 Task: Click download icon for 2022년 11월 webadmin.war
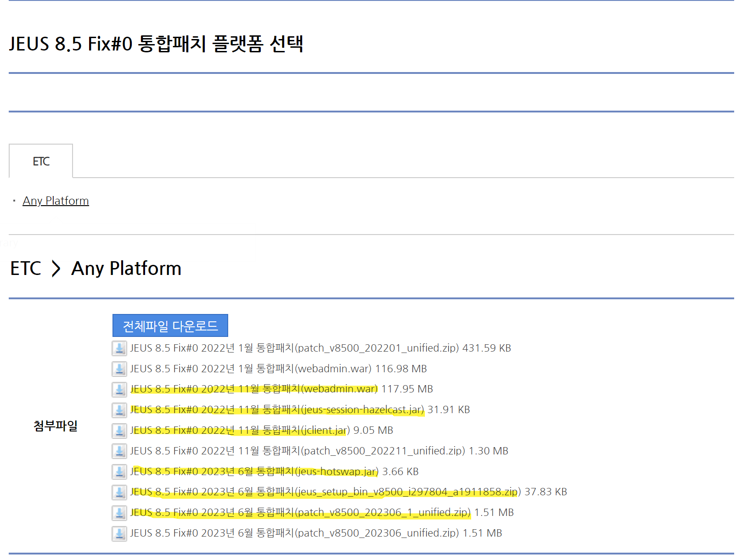[x=119, y=390]
